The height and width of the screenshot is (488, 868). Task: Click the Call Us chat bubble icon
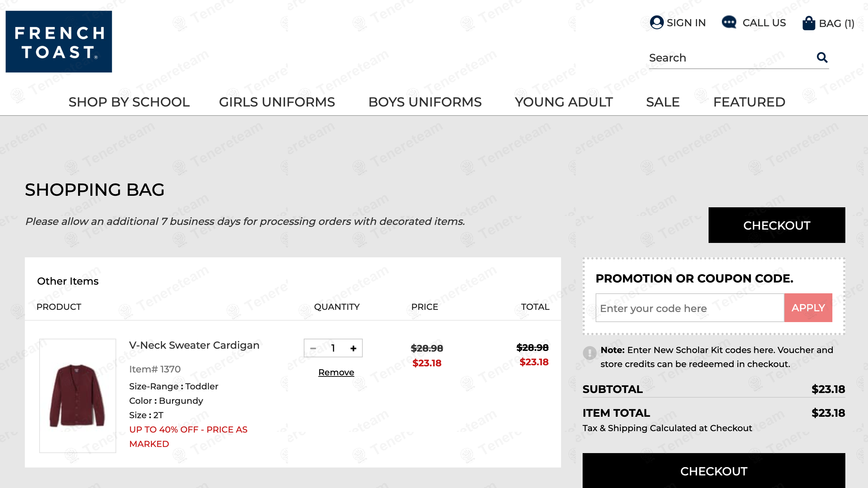pyautogui.click(x=729, y=22)
